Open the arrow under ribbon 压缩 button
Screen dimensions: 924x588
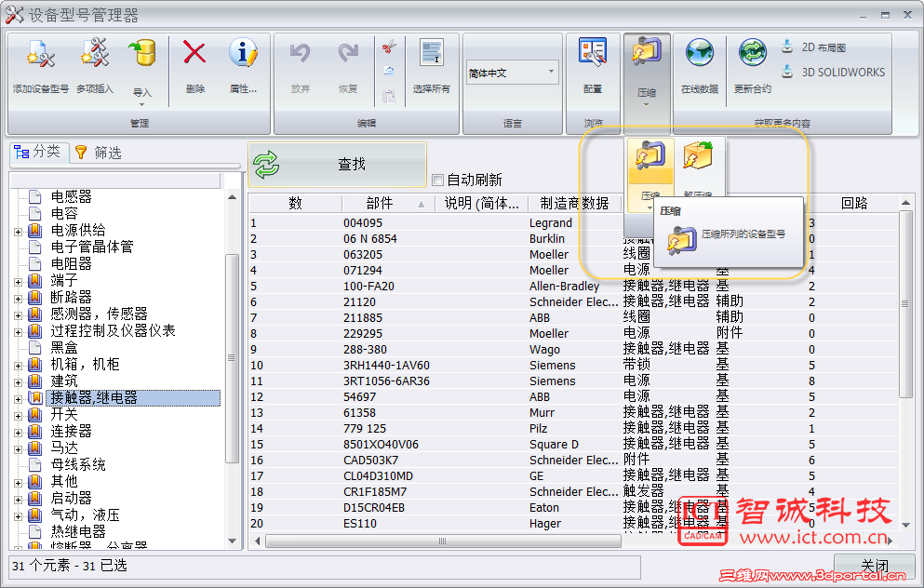click(x=647, y=105)
